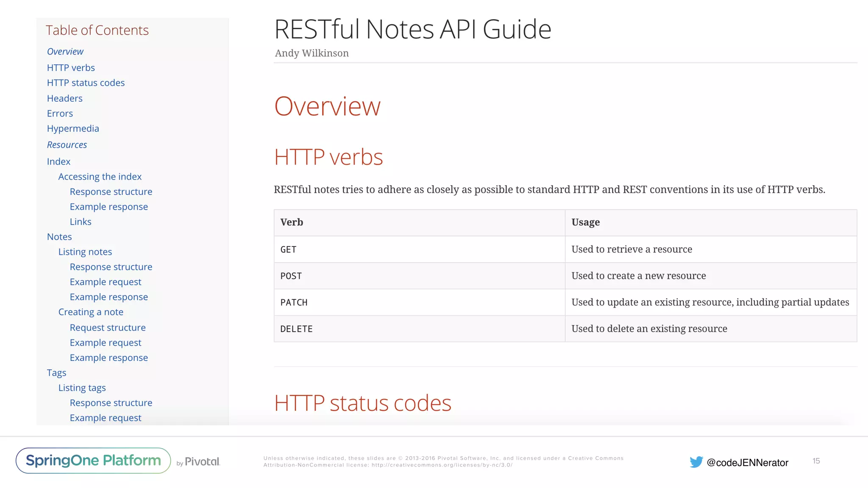The width and height of the screenshot is (868, 488).
Task: Open the Resources contents entry
Action: tap(67, 145)
